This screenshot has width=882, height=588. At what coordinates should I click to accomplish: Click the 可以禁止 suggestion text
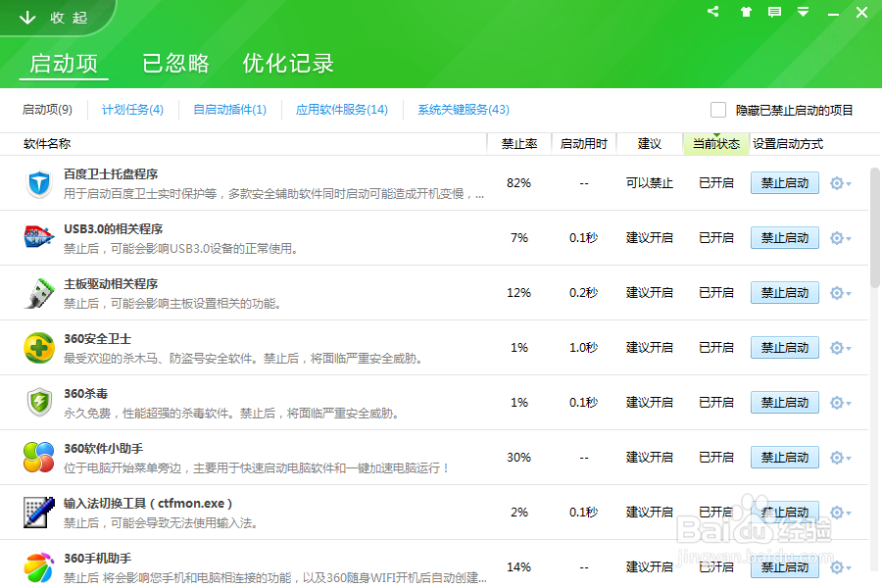650,183
